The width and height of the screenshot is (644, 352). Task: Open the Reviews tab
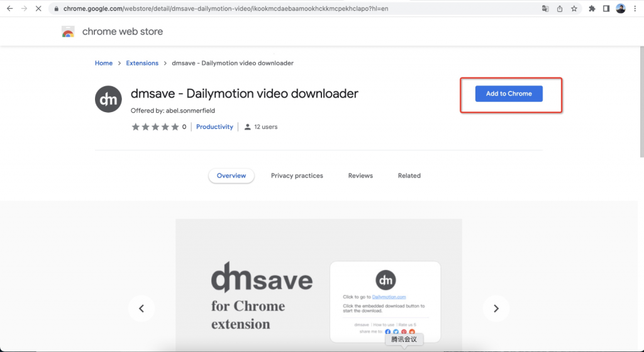360,176
